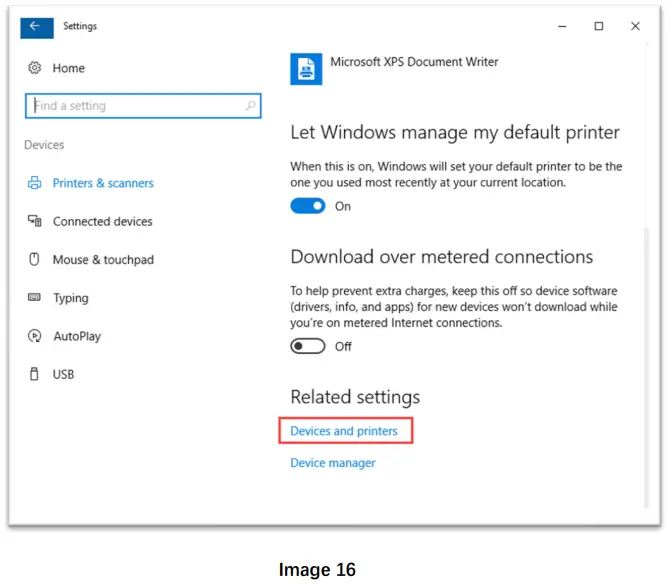670x587 pixels.
Task: Enable Download over metered connections toggle
Action: tap(308, 346)
